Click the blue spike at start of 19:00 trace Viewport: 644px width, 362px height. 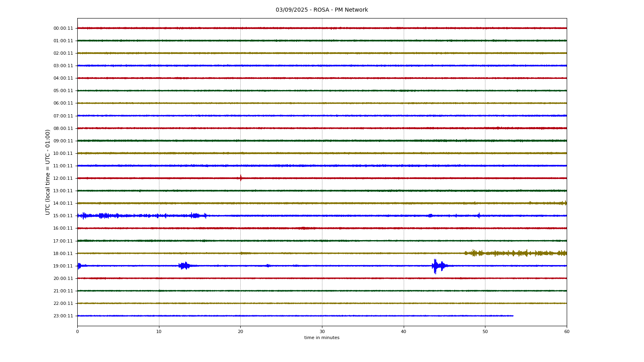[79, 265]
